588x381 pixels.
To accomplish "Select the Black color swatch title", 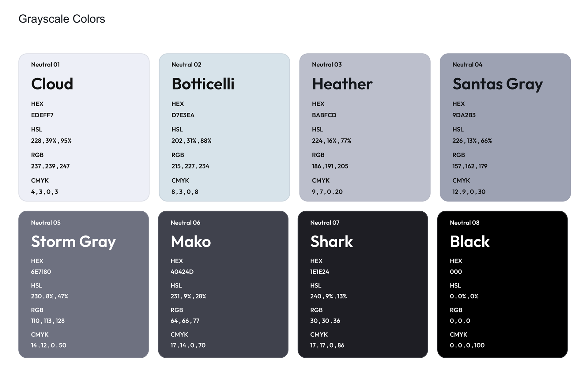I will point(470,242).
